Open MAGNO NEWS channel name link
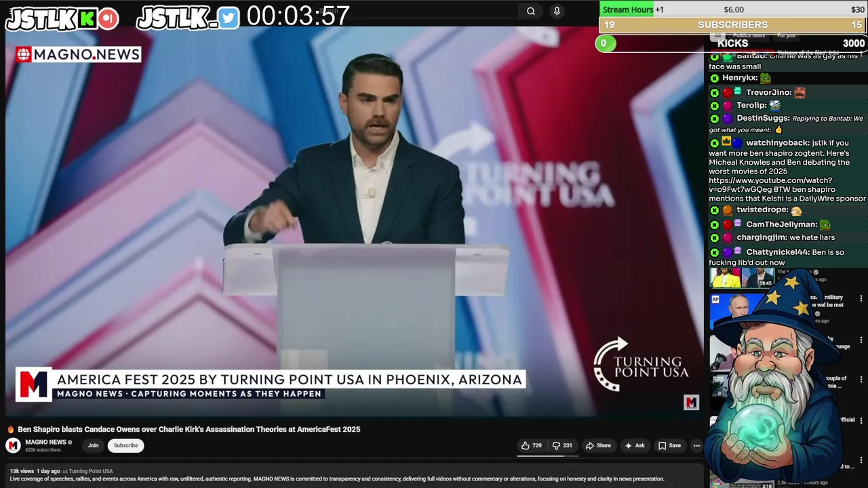 pyautogui.click(x=45, y=442)
